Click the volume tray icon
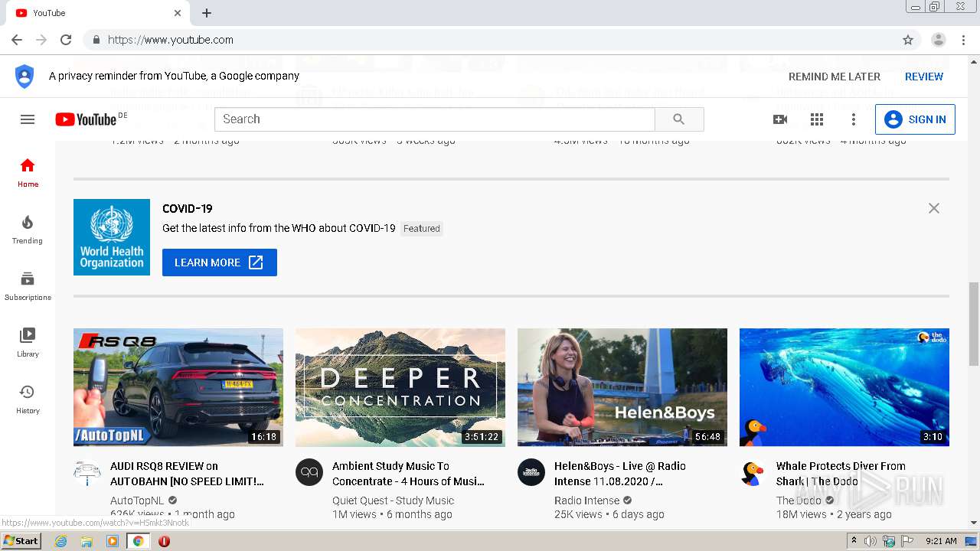 point(870,541)
